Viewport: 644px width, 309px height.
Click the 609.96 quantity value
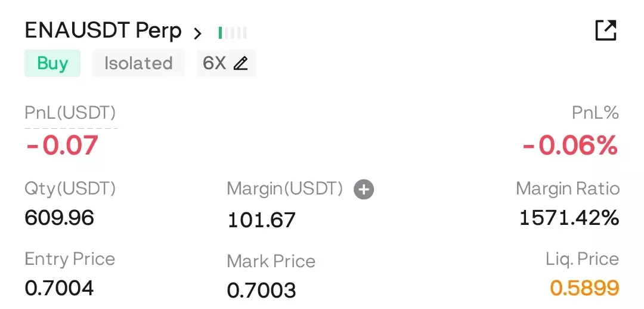tap(60, 217)
